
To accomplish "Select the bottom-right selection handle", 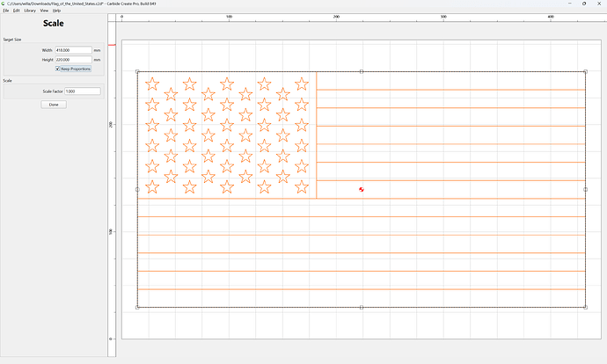I will 585,308.
